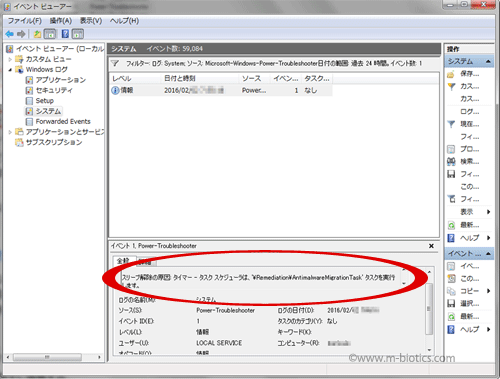Toggle the action pane toolbar icon

[x=78, y=34]
